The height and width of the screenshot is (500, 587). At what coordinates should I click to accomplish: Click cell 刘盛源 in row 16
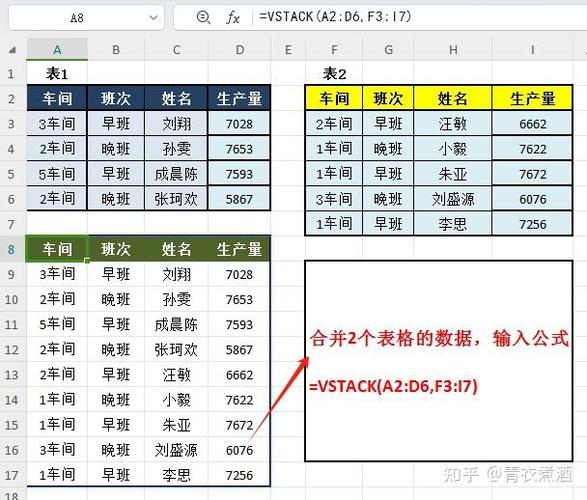pos(176,450)
